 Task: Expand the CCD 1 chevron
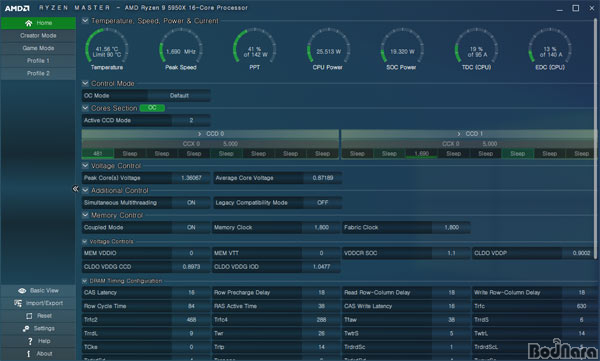tap(459, 134)
